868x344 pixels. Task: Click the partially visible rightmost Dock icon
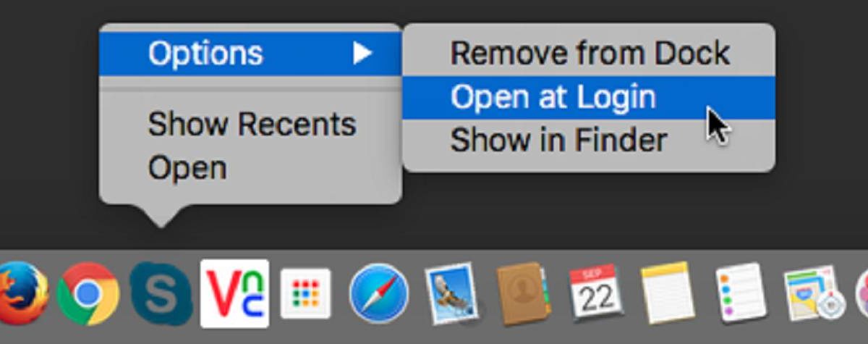(x=862, y=294)
